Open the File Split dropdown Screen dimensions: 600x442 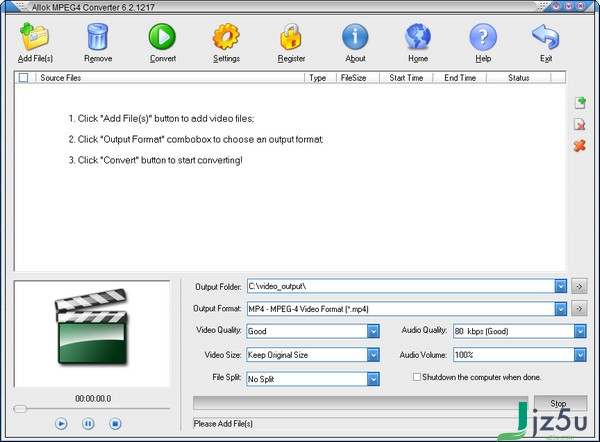tap(373, 379)
